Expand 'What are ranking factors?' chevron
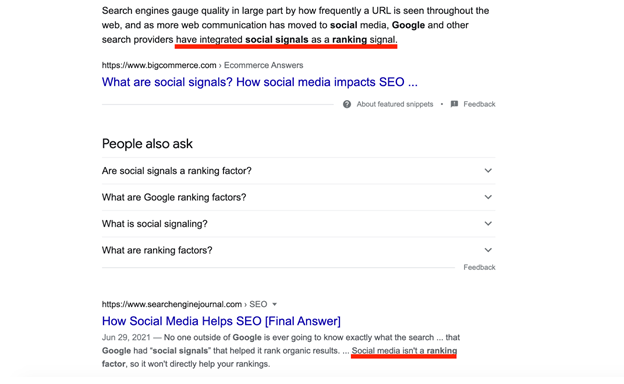624x384 pixels. tap(488, 250)
